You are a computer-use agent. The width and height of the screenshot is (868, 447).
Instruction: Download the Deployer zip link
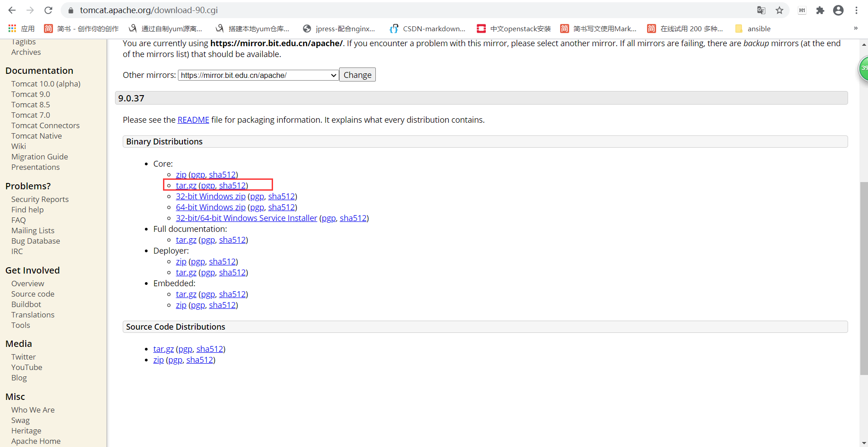click(181, 261)
